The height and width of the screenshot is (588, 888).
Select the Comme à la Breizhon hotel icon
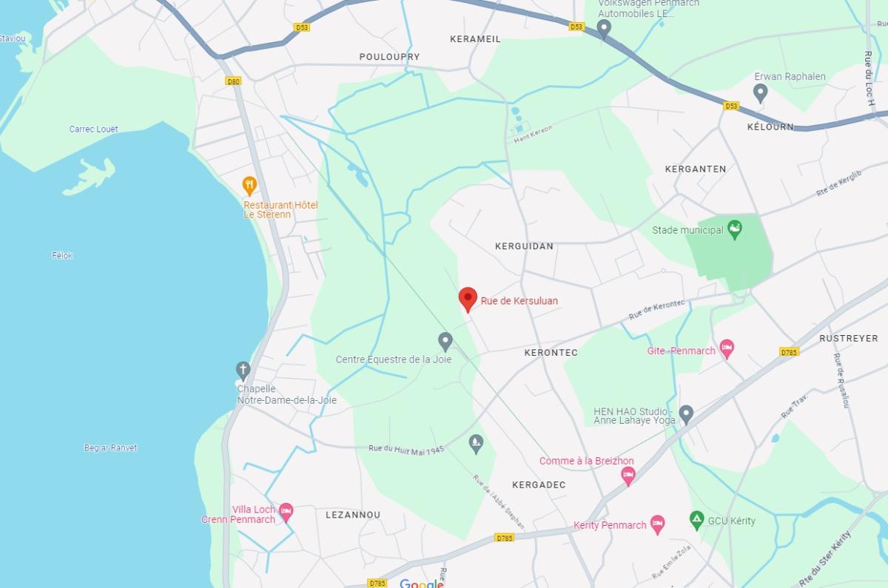(628, 476)
